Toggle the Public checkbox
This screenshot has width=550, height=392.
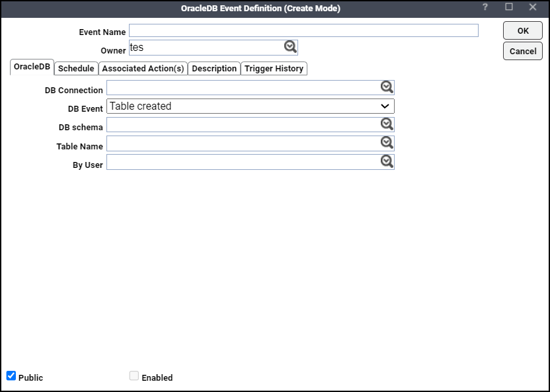pos(11,375)
